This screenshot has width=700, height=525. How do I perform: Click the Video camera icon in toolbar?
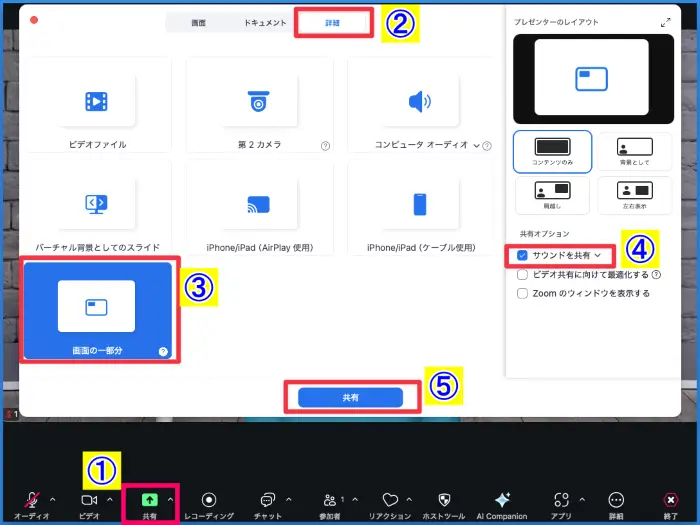tap(89, 499)
